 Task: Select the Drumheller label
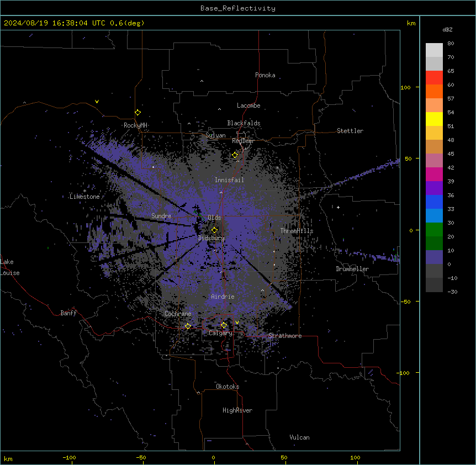pyautogui.click(x=352, y=269)
